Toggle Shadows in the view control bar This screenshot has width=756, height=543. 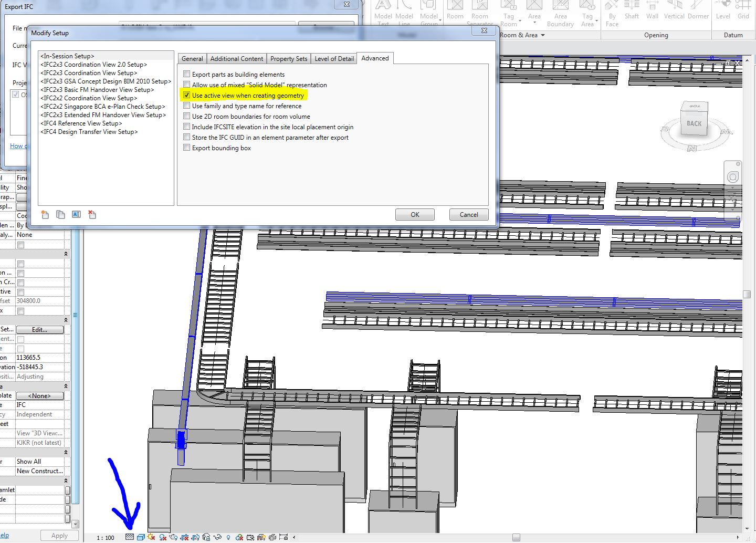[x=151, y=537]
